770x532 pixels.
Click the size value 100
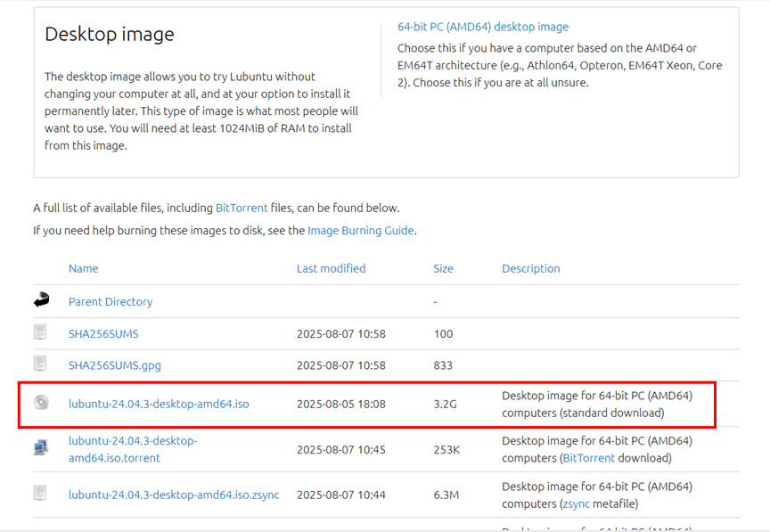coord(443,334)
